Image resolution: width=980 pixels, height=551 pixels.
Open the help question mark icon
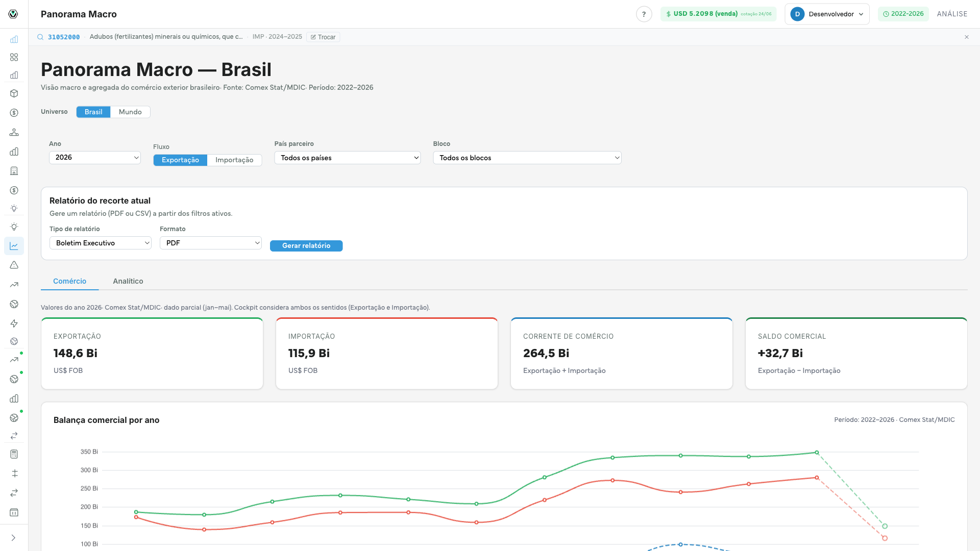(644, 14)
